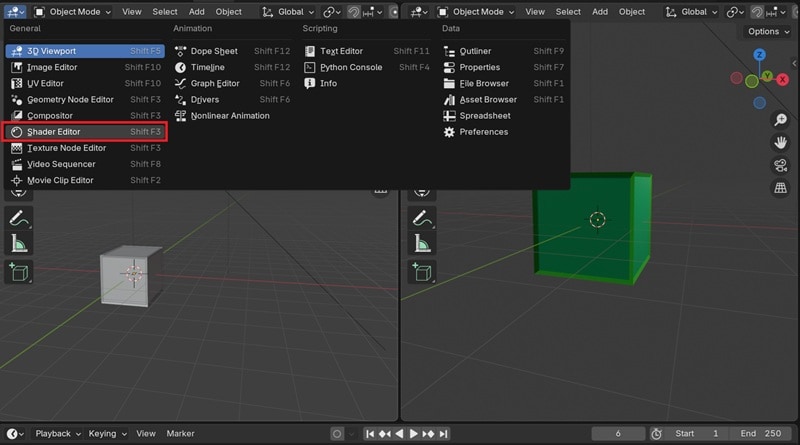This screenshot has width=800, height=445.
Task: Open Preferences editor
Action: click(504, 132)
